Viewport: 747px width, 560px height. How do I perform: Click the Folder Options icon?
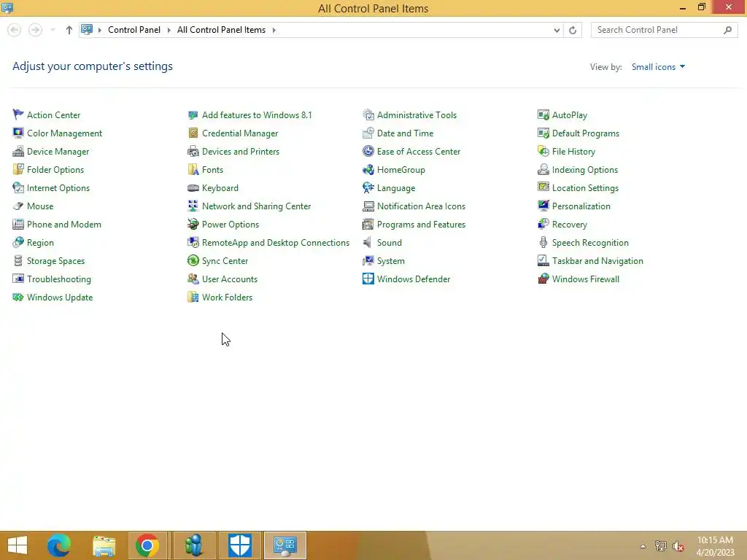click(x=18, y=169)
